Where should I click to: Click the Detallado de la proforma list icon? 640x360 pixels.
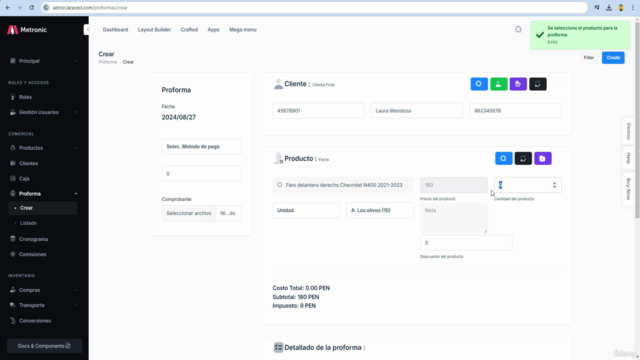coord(278,347)
